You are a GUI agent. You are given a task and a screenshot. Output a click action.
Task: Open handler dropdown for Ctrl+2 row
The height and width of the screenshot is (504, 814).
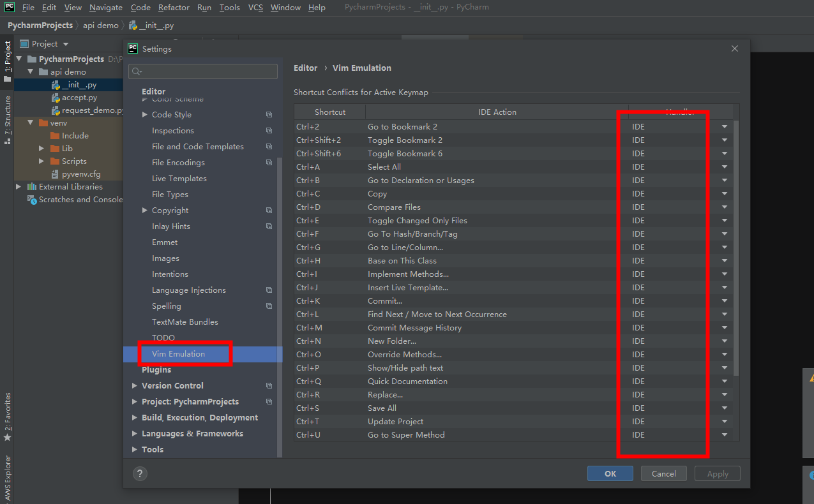pyautogui.click(x=725, y=127)
